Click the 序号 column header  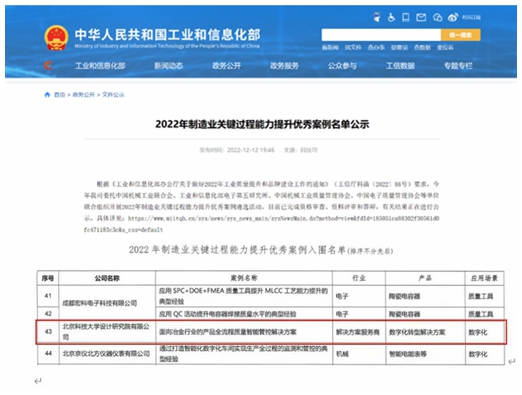(48, 278)
